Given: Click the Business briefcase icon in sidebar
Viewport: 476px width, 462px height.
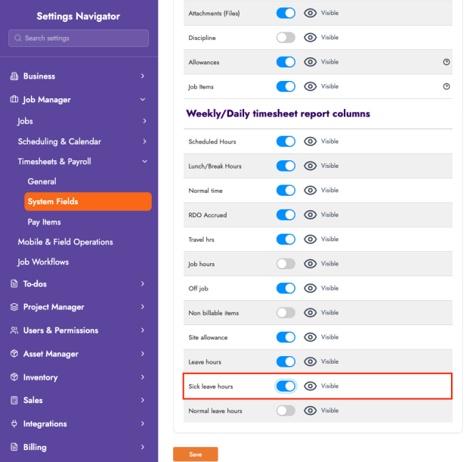Looking at the screenshot, I should pos(14,76).
